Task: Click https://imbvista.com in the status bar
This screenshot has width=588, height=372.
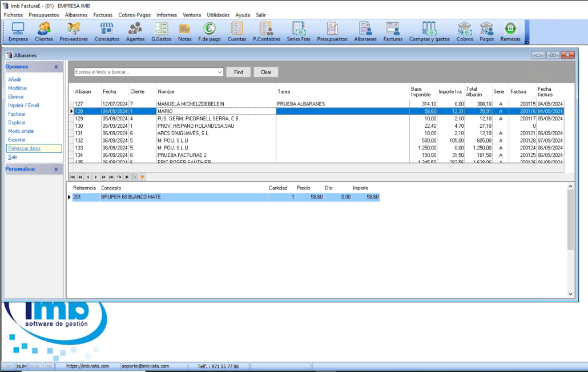Action: tap(87, 366)
